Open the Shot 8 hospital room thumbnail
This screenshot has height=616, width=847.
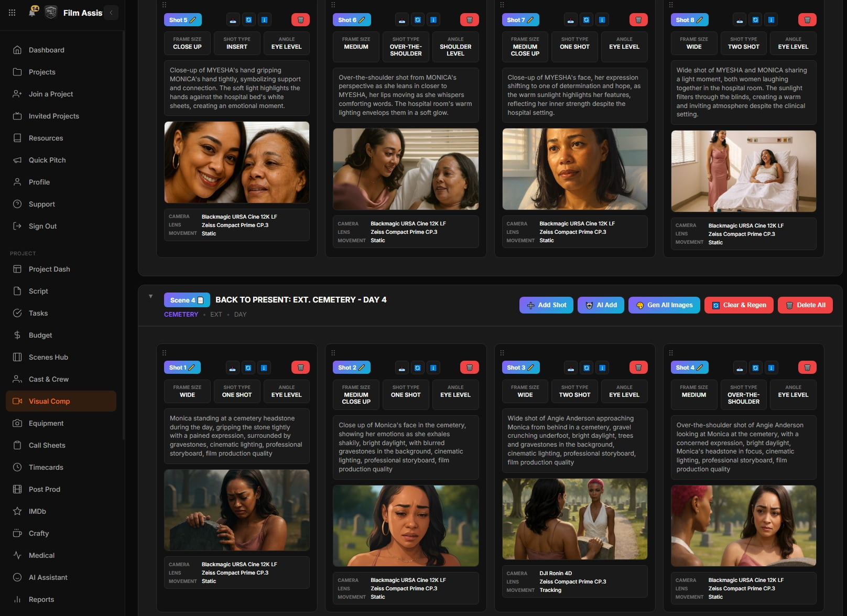click(x=743, y=171)
